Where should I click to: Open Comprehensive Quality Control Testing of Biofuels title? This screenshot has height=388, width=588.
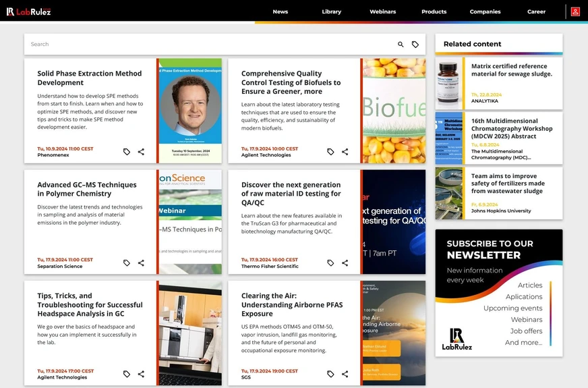tap(291, 82)
